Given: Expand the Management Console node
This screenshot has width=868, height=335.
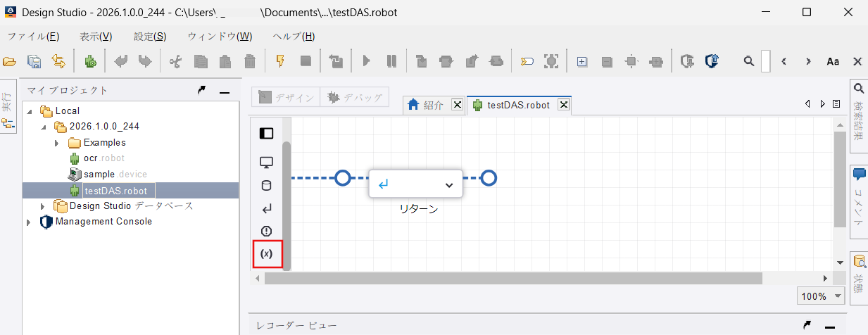Looking at the screenshot, I should (x=29, y=222).
